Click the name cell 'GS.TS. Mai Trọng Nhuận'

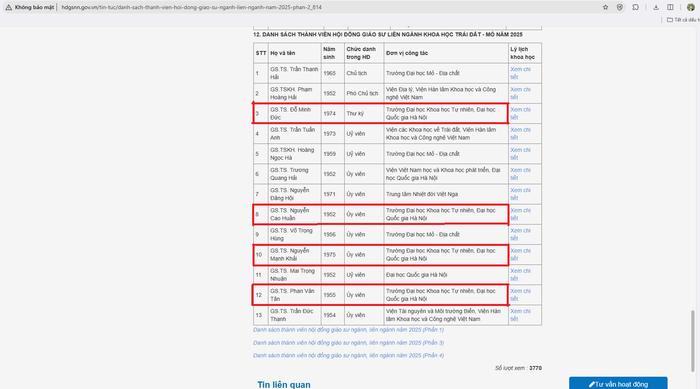click(x=294, y=275)
